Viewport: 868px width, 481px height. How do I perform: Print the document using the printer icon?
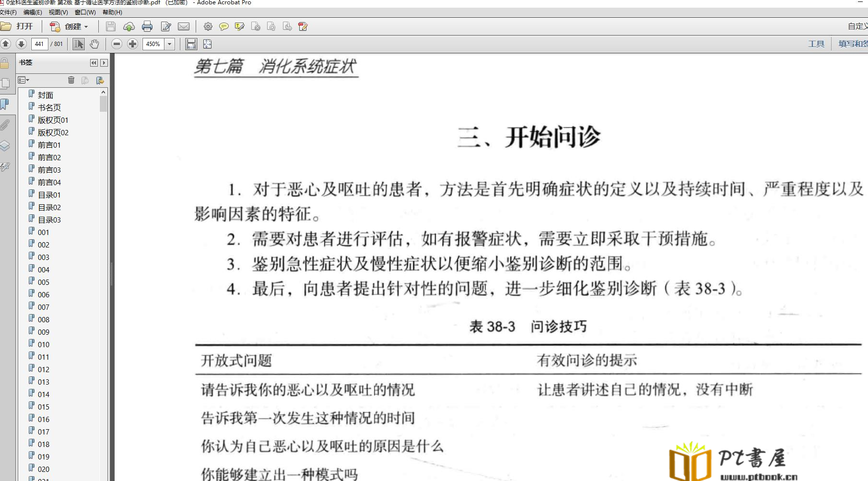[x=147, y=26]
